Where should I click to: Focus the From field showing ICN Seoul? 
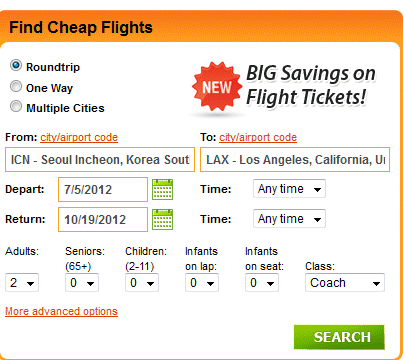click(x=100, y=160)
